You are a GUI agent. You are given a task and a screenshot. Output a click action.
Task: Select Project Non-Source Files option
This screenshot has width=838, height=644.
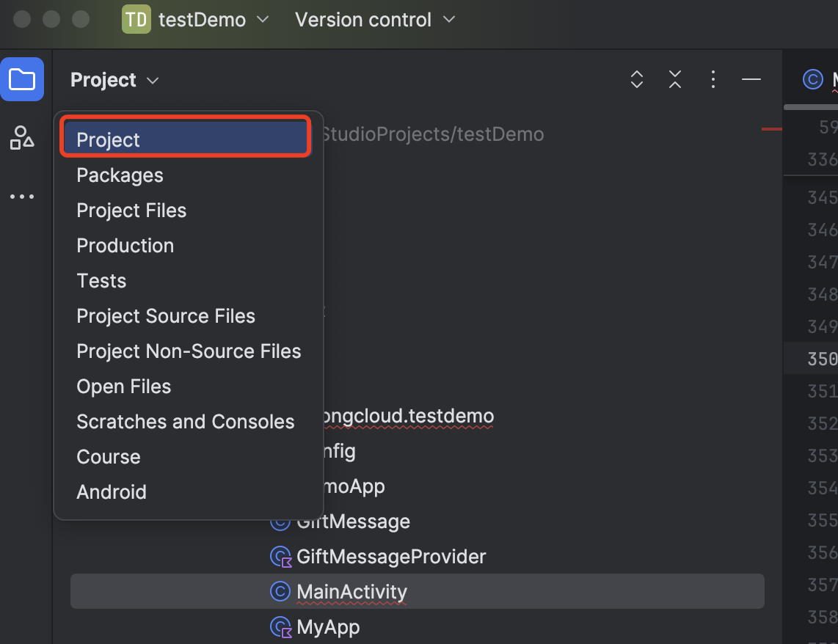189,351
